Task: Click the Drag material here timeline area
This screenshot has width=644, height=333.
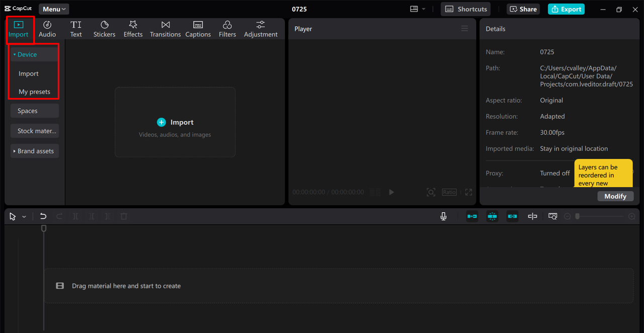Action: 339,286
